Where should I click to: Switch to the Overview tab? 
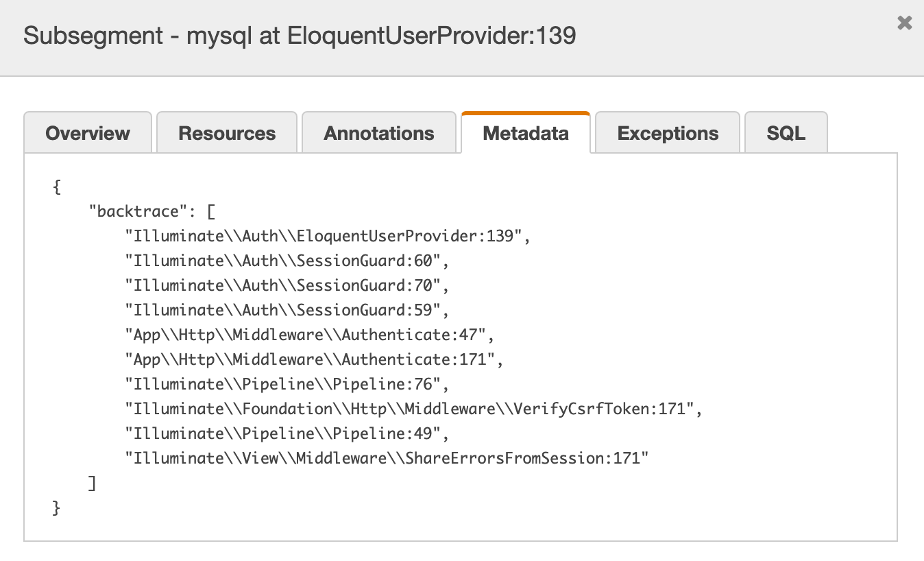click(88, 133)
